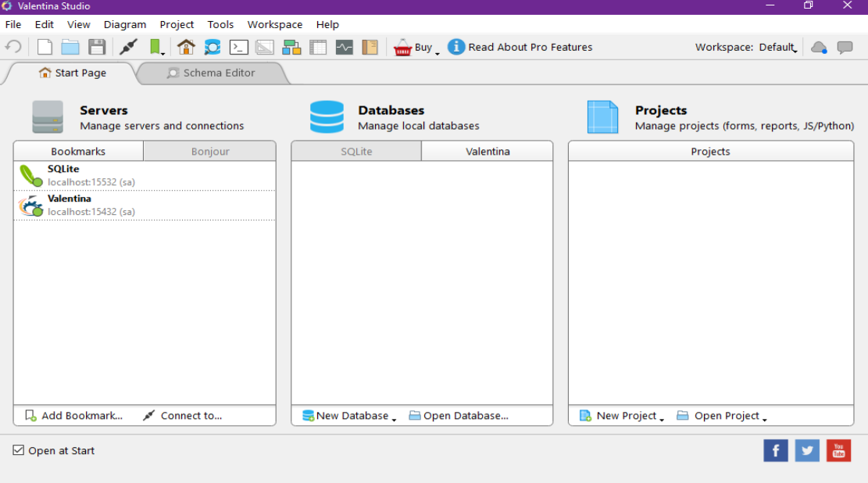Click the cloud status icon
The width and height of the screenshot is (868, 483).
point(819,47)
